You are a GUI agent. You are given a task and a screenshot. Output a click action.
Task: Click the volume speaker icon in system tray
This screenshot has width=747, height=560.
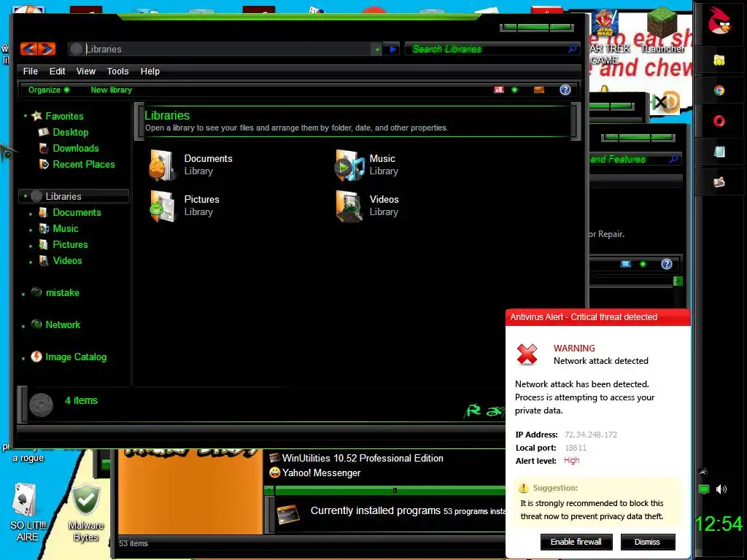tap(721, 489)
